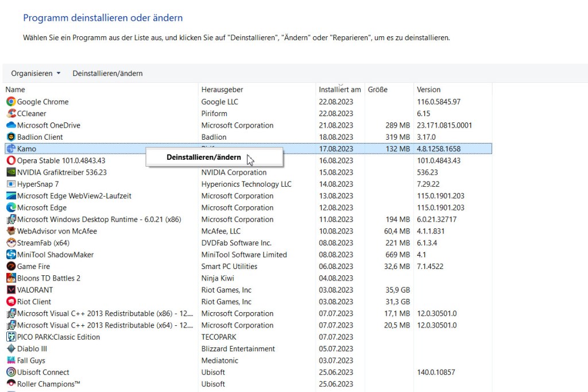The height and width of the screenshot is (392, 588).
Task: Click the Badlion Client icon
Action: (x=11, y=137)
